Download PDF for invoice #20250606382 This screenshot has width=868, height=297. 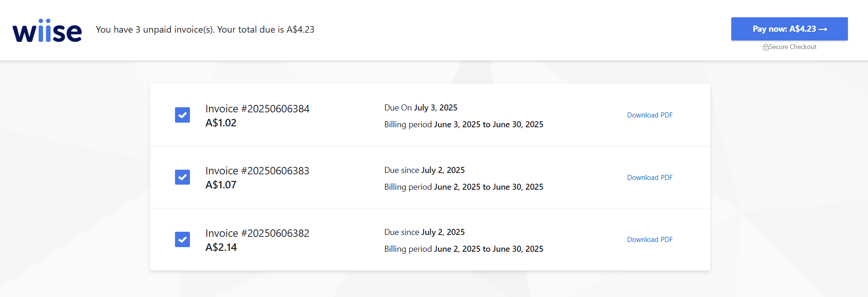(650, 240)
